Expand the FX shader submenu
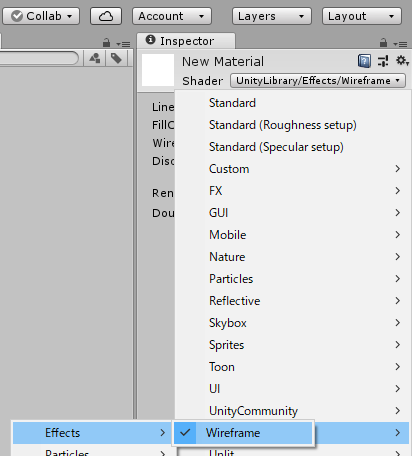Image resolution: width=412 pixels, height=456 pixels. [x=292, y=191]
